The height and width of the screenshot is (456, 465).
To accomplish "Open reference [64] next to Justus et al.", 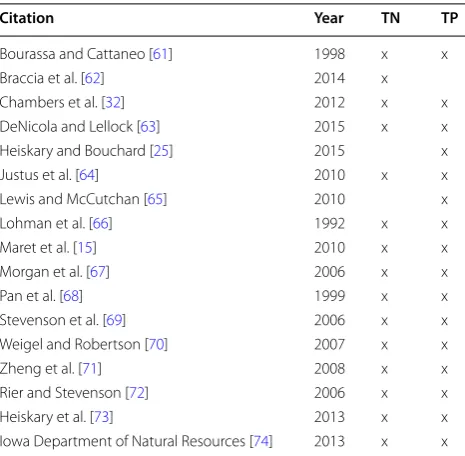I will coord(87,175).
